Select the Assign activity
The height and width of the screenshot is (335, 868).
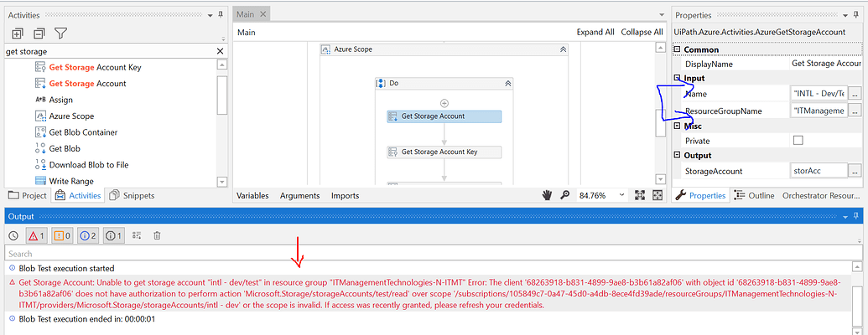55,100
